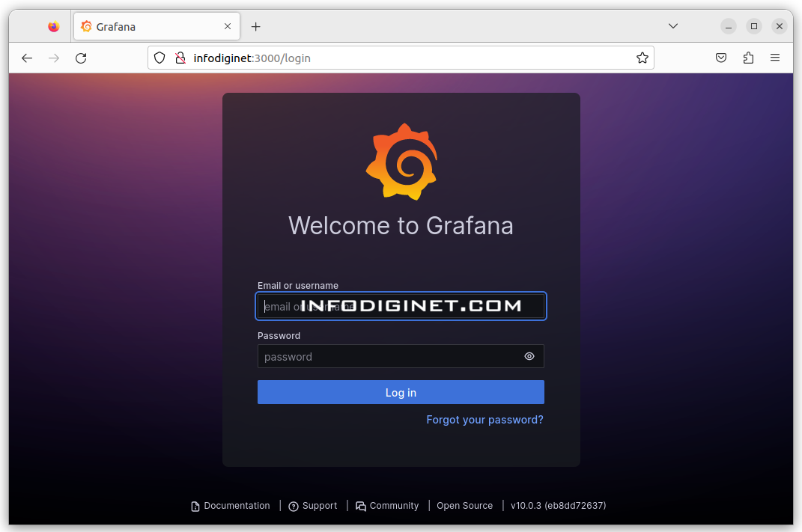Viewport: 802px width, 532px height.
Task: Click the forward navigation arrow
Action: 54,58
